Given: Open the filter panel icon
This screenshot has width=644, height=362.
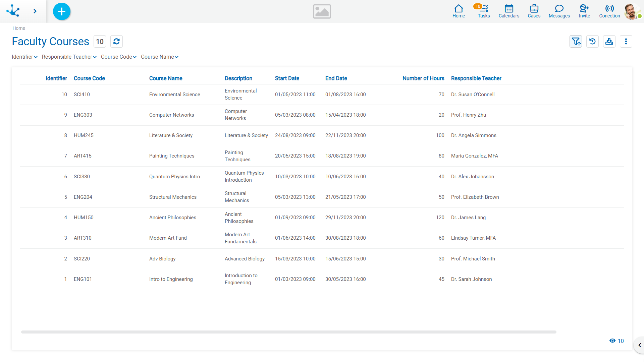Looking at the screenshot, I should [x=576, y=42].
